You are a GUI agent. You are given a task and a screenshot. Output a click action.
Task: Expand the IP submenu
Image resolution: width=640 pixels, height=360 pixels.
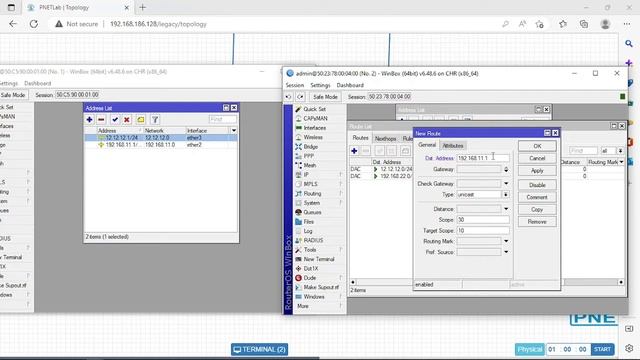306,175
